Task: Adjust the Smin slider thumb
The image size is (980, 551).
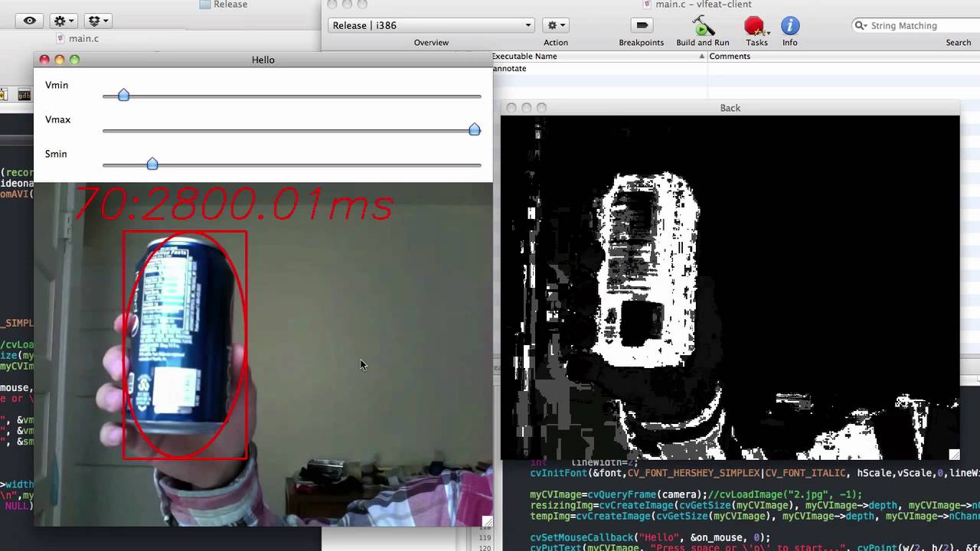Action: click(x=152, y=164)
